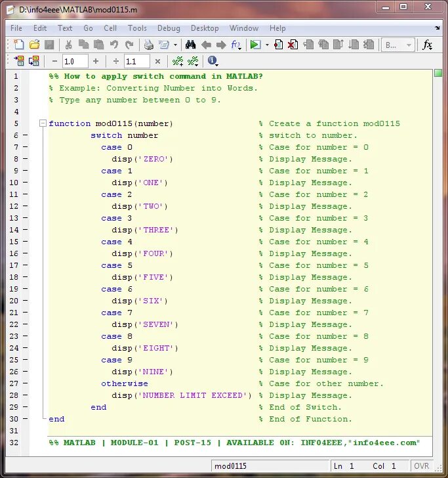This screenshot has width=448, height=478.
Task: Show functions list via f() icon
Action: pos(236,45)
